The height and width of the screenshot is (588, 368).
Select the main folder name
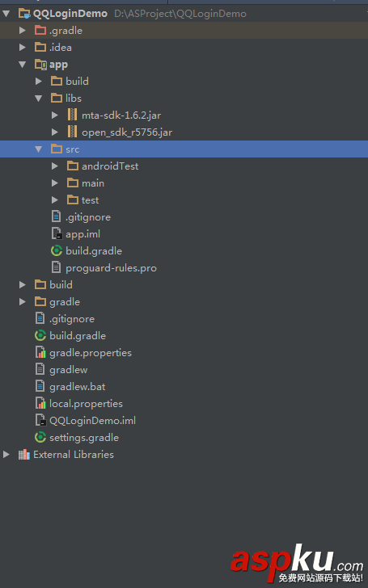(x=93, y=183)
